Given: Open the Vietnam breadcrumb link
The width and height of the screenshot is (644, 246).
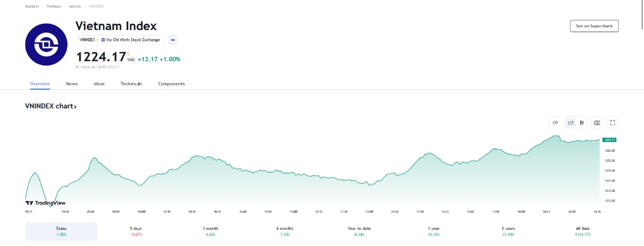Looking at the screenshot, I should click(54, 6).
